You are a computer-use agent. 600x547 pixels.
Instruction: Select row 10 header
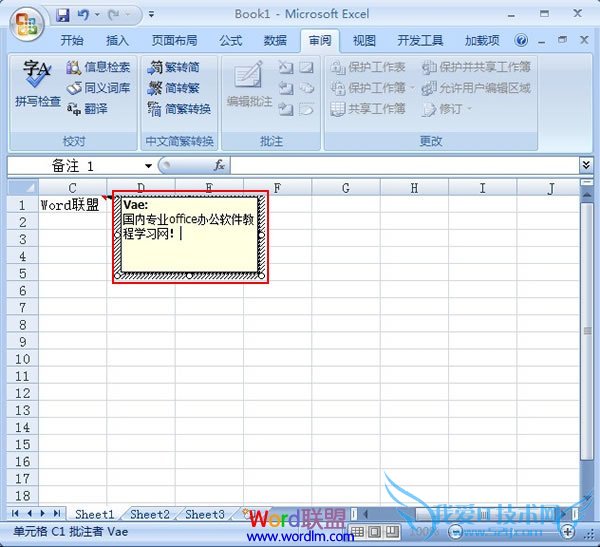click(x=23, y=359)
